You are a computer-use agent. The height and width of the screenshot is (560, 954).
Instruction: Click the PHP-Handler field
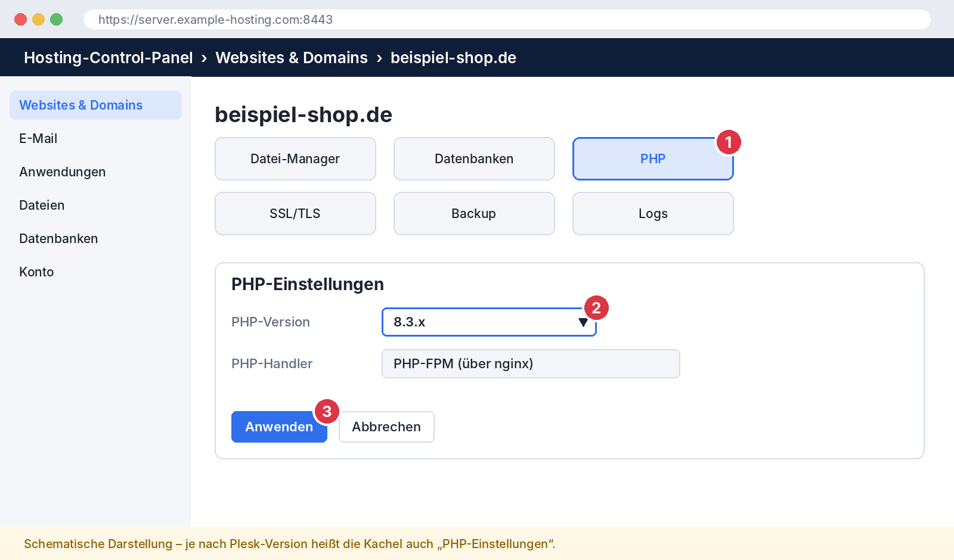(x=531, y=363)
